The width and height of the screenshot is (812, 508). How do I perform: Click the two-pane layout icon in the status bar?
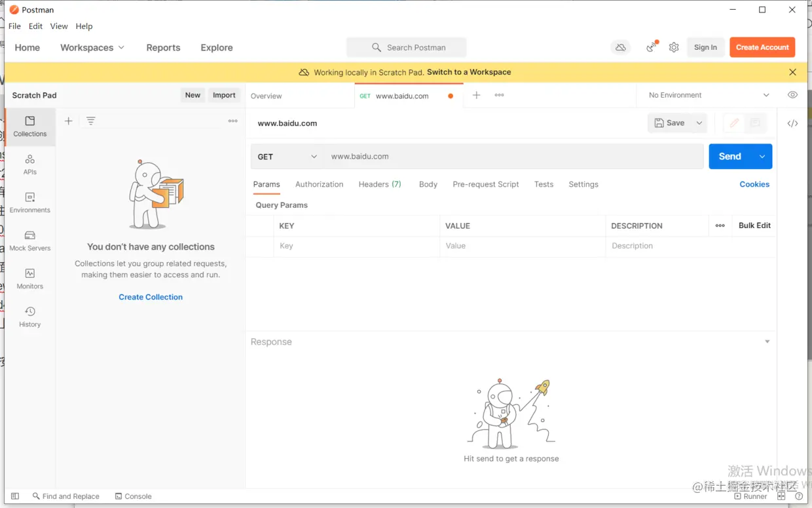[781, 496]
